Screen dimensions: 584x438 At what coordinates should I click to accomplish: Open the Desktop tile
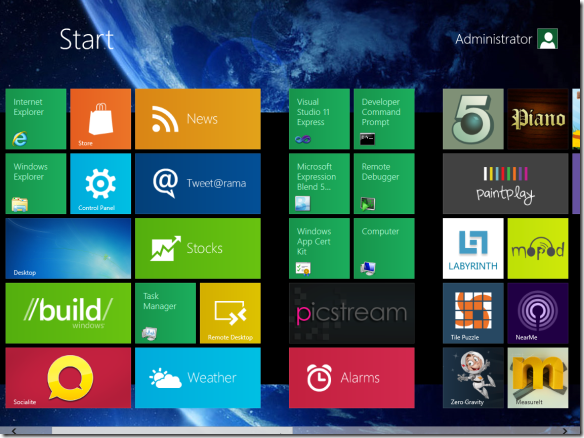pyautogui.click(x=68, y=248)
